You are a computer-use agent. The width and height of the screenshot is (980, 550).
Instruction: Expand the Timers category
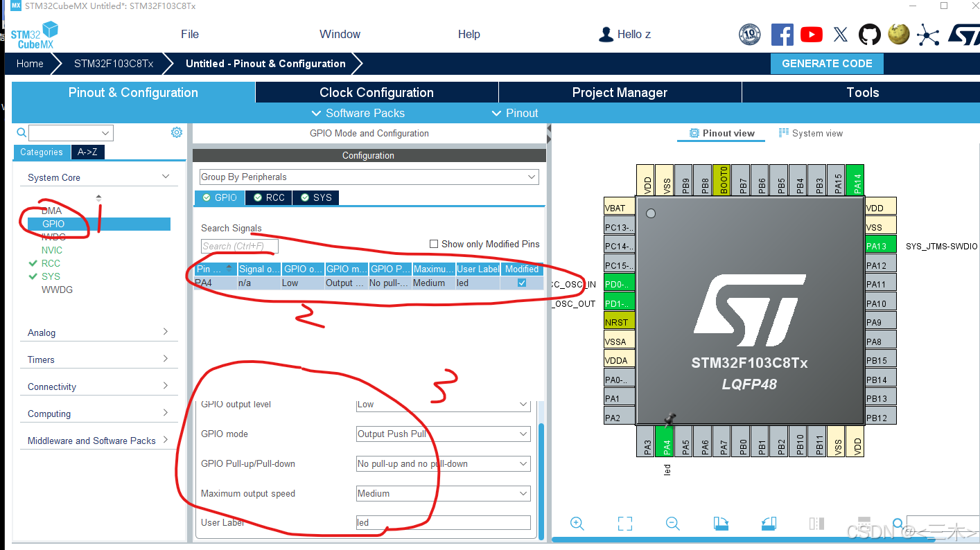(x=98, y=360)
